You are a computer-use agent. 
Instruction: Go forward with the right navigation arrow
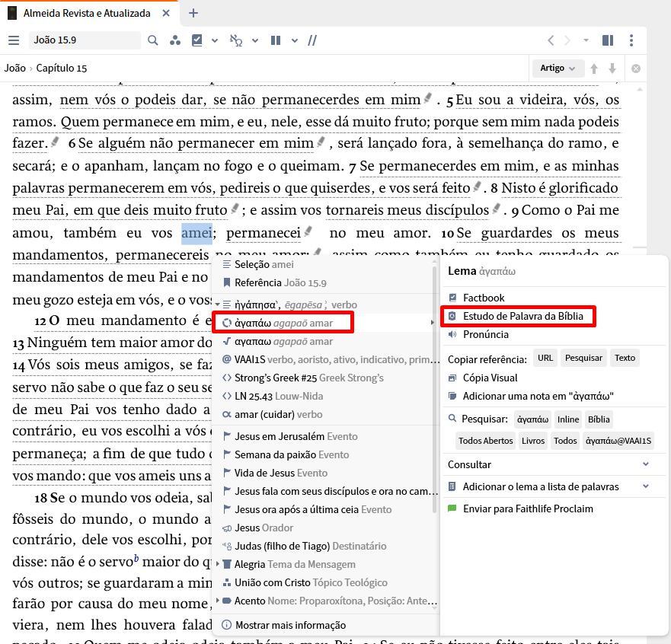pos(567,40)
